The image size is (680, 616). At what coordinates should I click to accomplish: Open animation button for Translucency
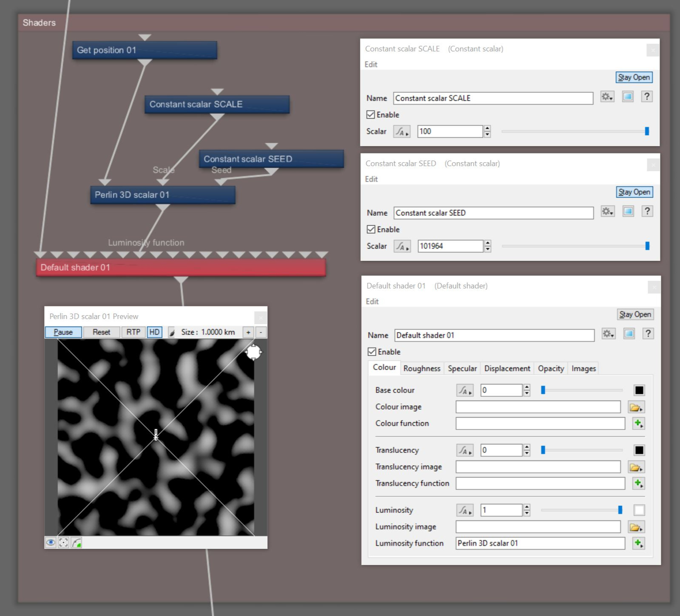(x=465, y=450)
